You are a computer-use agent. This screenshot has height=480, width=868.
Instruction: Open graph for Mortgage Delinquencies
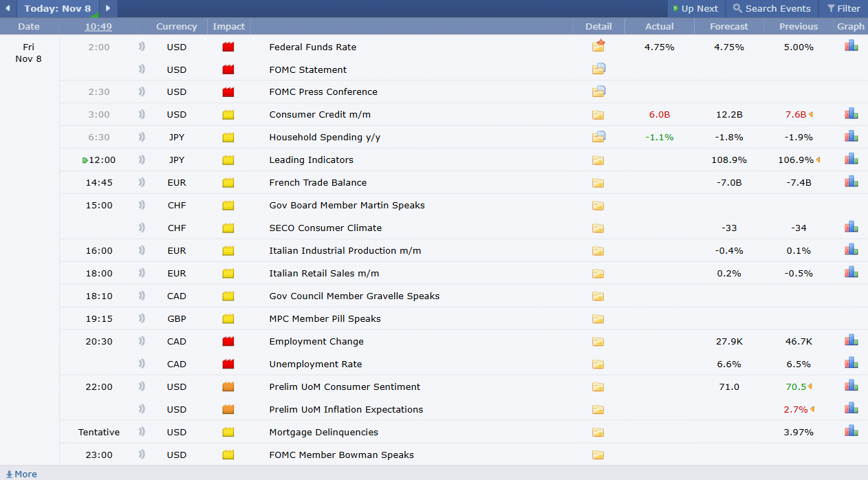tap(851, 431)
